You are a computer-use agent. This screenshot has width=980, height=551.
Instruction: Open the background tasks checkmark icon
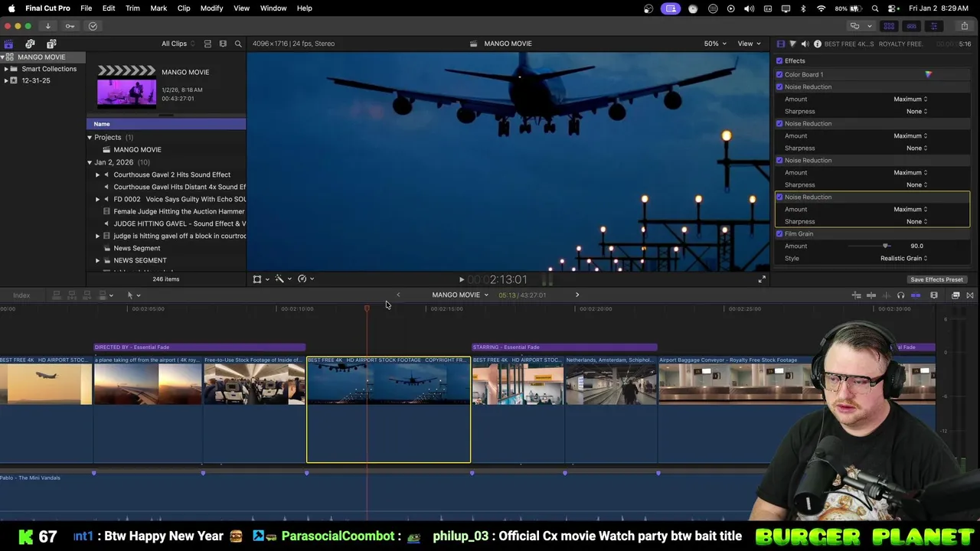tap(93, 26)
